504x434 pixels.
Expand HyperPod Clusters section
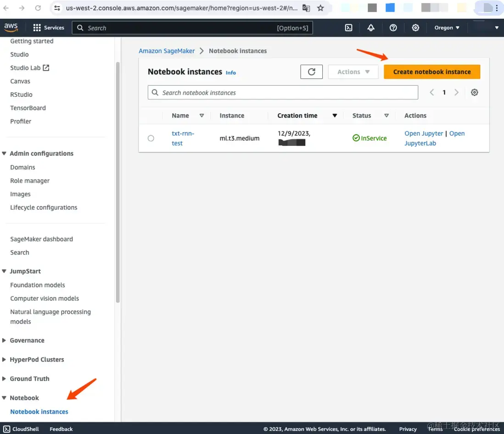point(4,360)
